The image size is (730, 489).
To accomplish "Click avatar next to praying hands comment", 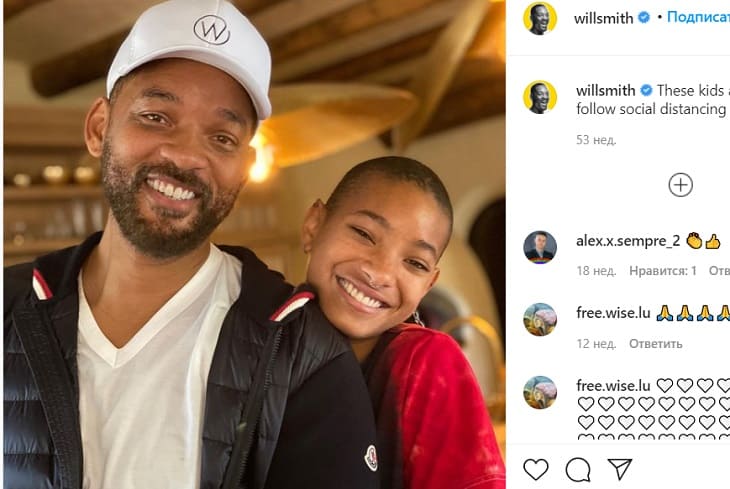I will click(540, 319).
